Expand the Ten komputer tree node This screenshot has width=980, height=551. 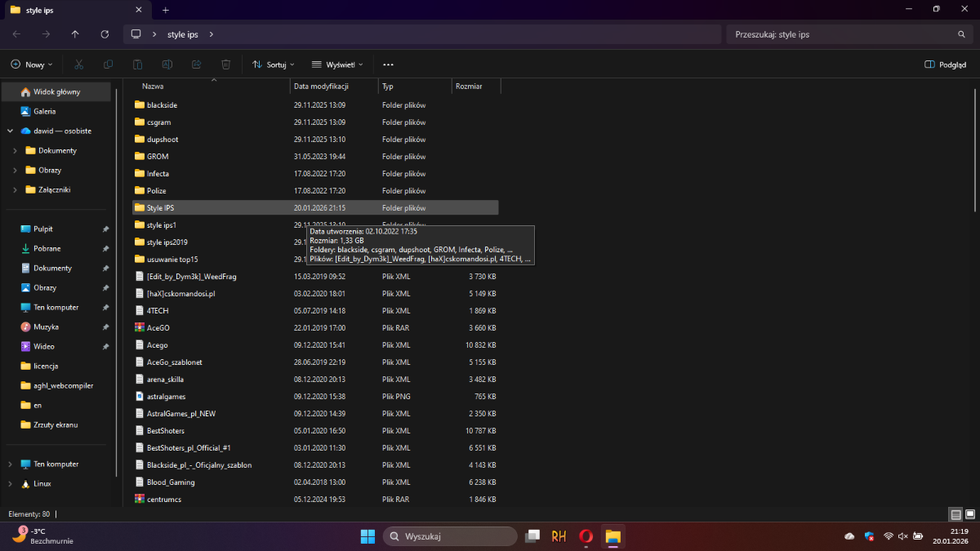[x=10, y=464]
